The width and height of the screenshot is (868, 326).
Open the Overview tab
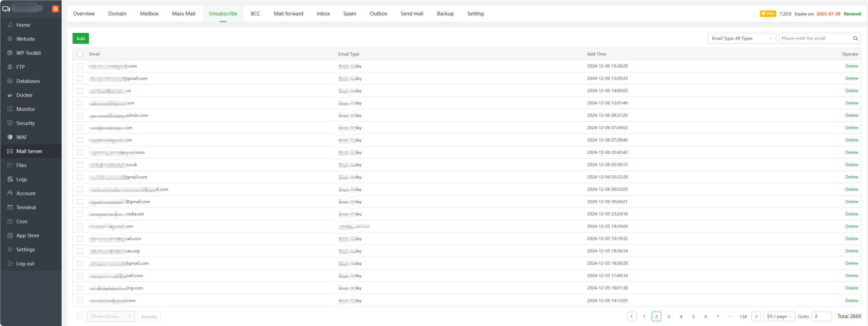(x=84, y=14)
